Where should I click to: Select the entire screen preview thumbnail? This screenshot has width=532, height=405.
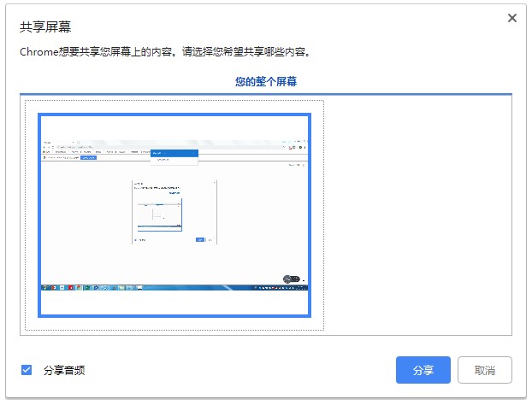(174, 214)
